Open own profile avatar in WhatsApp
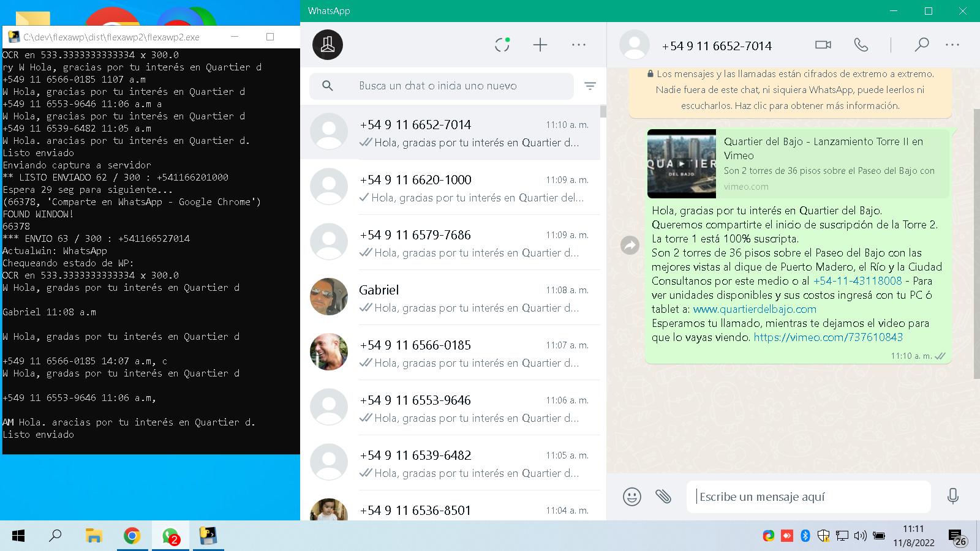This screenshot has height=551, width=980. click(x=328, y=45)
